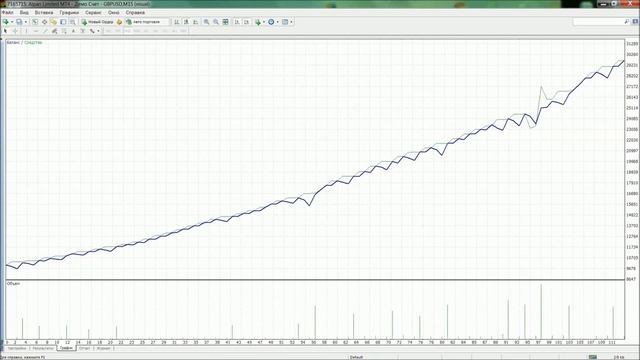This screenshot has width=640, height=360.
Task: Toggle the Market Watch window icon
Action: click(x=35, y=22)
